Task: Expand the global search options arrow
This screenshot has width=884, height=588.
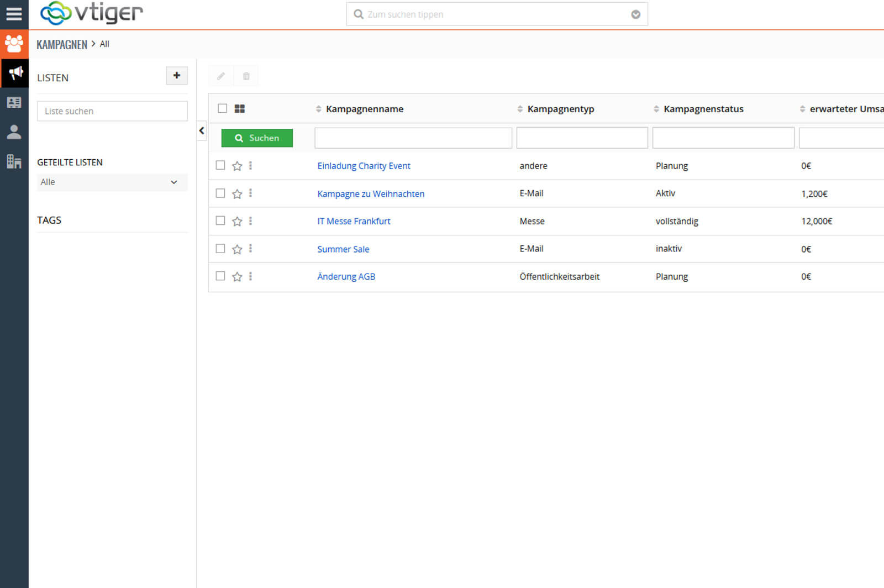Action: [x=636, y=14]
